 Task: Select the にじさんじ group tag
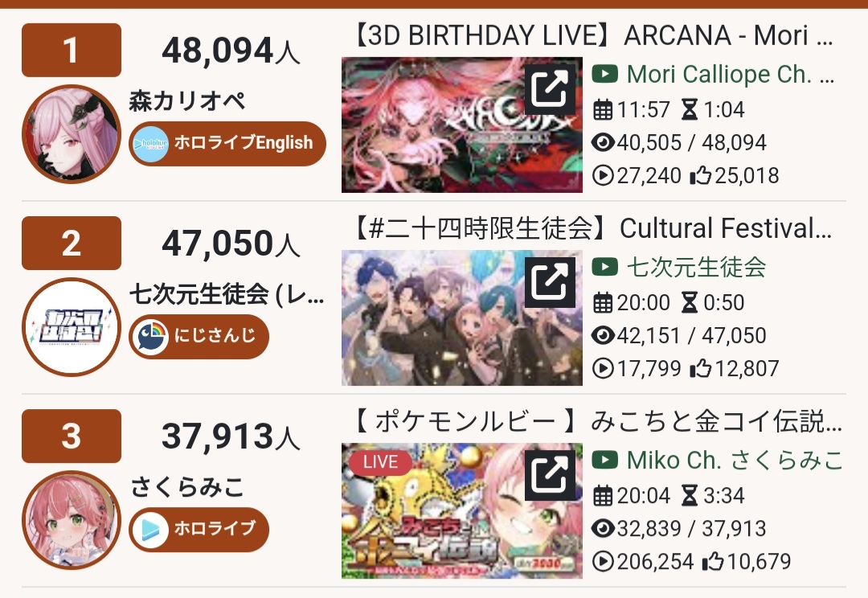pyautogui.click(x=199, y=336)
